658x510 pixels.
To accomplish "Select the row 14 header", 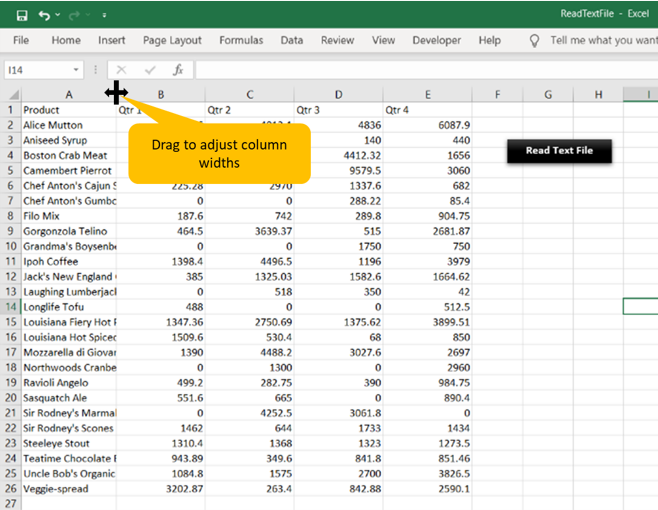I will (10, 306).
